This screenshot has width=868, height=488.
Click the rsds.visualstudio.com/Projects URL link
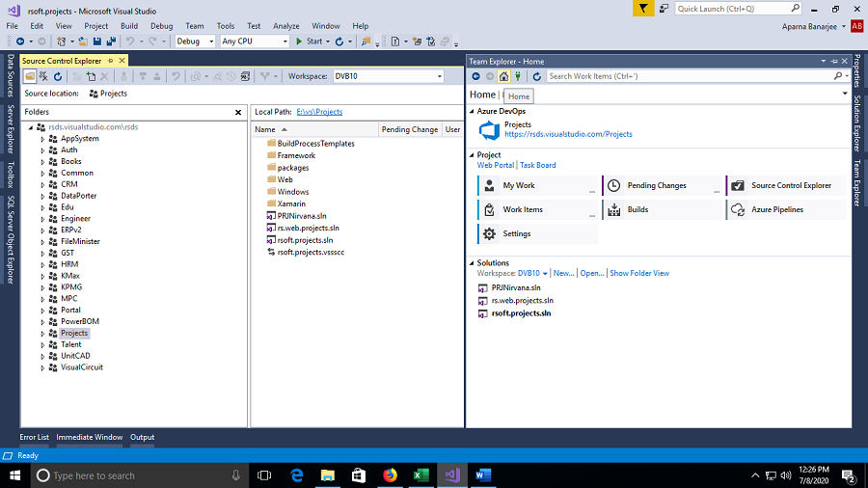[568, 134]
